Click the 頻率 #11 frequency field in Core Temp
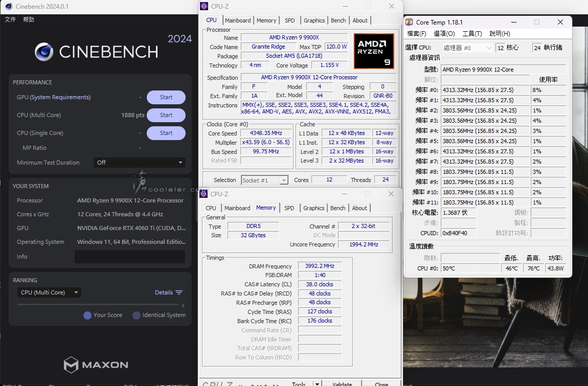 (x=485, y=202)
